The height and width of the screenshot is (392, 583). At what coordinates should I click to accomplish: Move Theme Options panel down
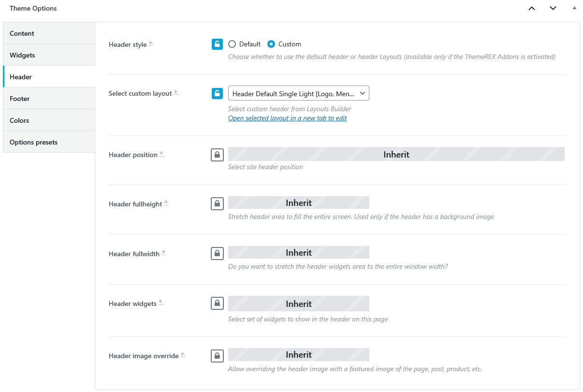[553, 8]
